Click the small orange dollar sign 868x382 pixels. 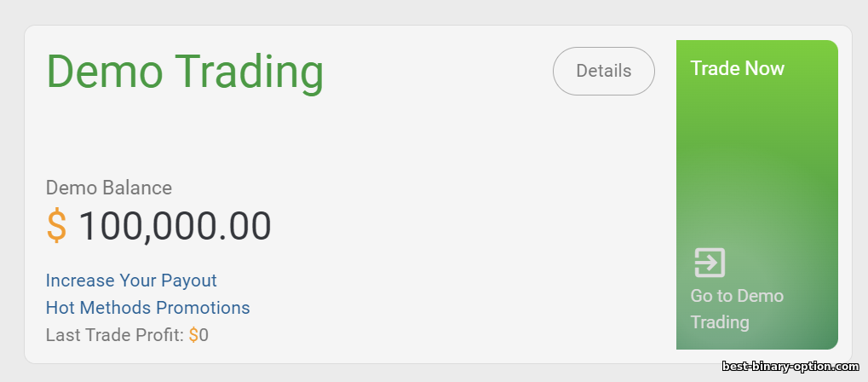193,335
